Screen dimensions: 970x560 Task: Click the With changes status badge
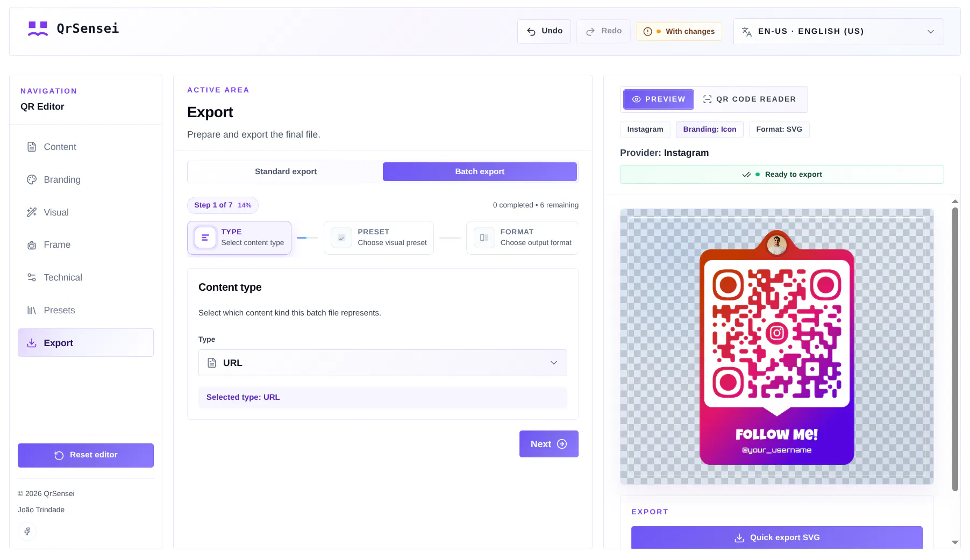point(679,31)
